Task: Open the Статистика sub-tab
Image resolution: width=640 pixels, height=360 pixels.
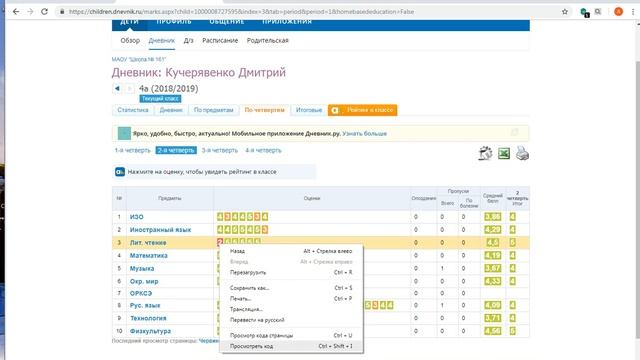Action: 133,110
